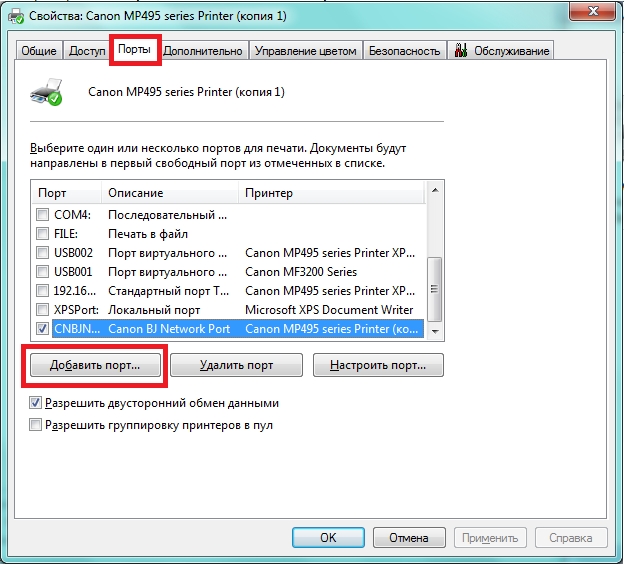627x568 pixels.
Task: Uncheck the CNBJN network port checkbox
Action: coord(42,329)
